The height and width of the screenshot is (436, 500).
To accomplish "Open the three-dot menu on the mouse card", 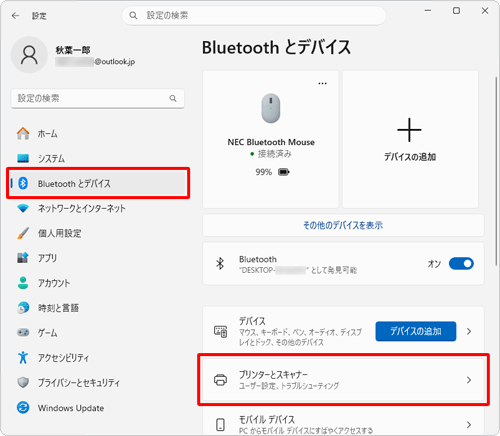I will pos(322,83).
